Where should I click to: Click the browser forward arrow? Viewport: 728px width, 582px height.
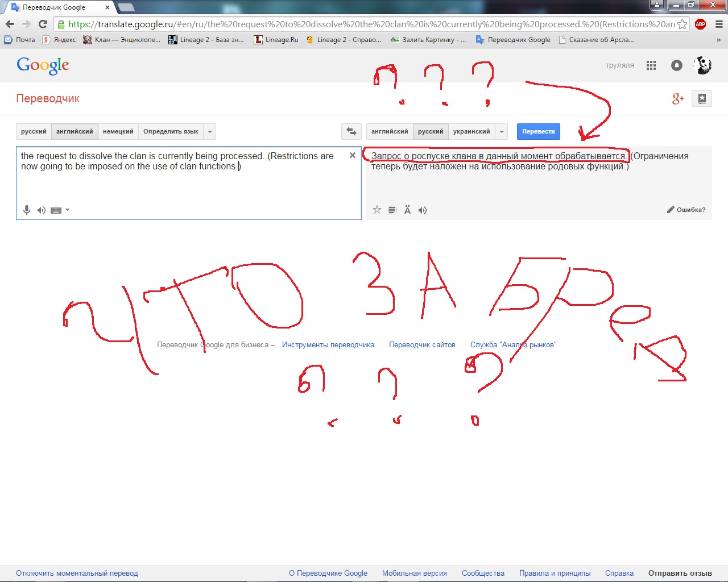coord(26,24)
